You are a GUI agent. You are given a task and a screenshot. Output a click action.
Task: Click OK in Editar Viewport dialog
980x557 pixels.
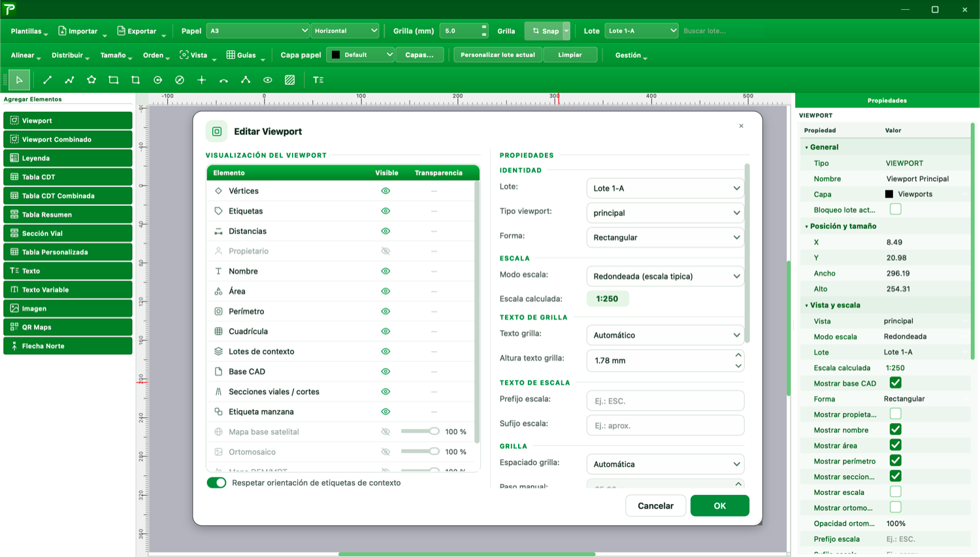pos(719,506)
